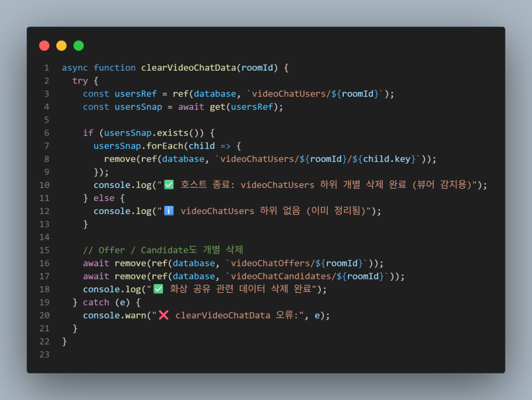This screenshot has width=532, height=400.
Task: Click the blue info emoji on line 12
Action: click(x=169, y=211)
